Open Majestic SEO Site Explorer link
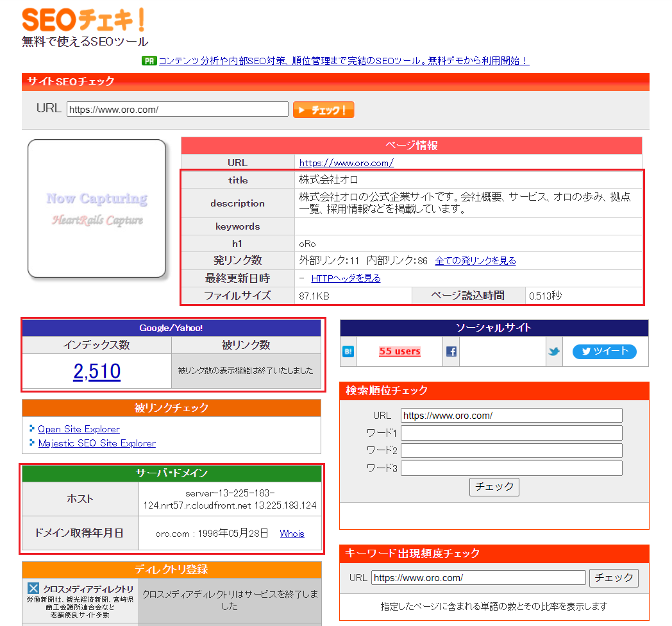Screen dimensions: 672x626 [97, 443]
